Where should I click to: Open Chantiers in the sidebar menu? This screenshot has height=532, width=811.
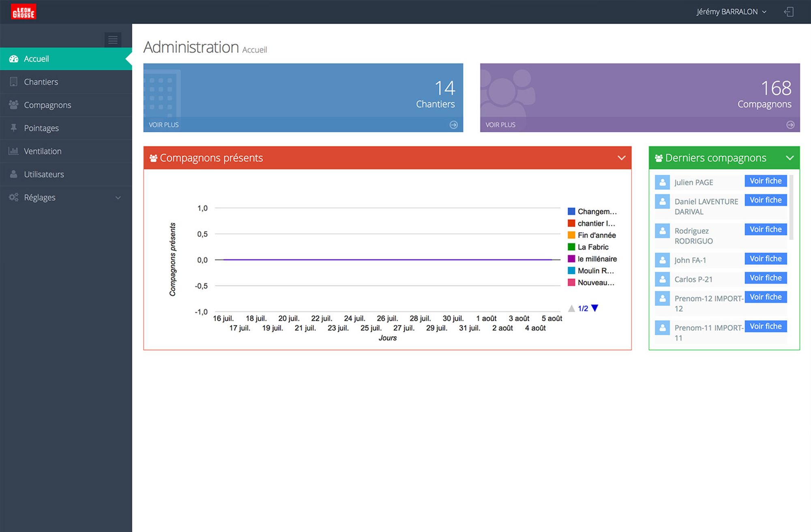(41, 82)
